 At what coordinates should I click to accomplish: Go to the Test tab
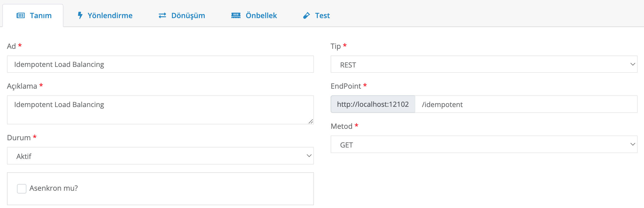316,16
